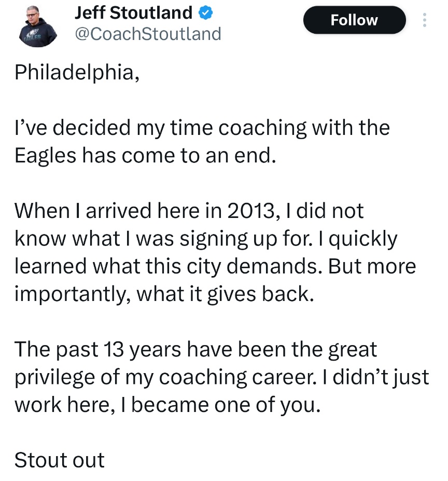Viewport: 448px width, 481px height.
Task: Click the phrase "signing up for"
Action: tap(273, 239)
